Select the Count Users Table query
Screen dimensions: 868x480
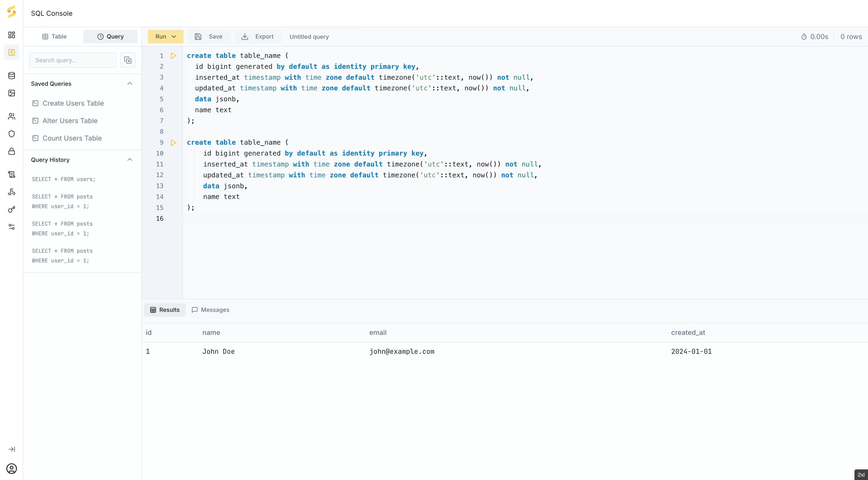pos(72,138)
